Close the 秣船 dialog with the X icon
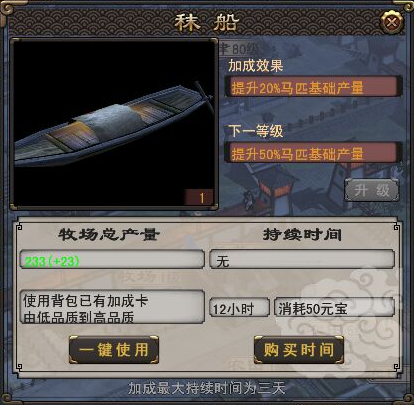Screen dimensions: 414x405 [392, 22]
